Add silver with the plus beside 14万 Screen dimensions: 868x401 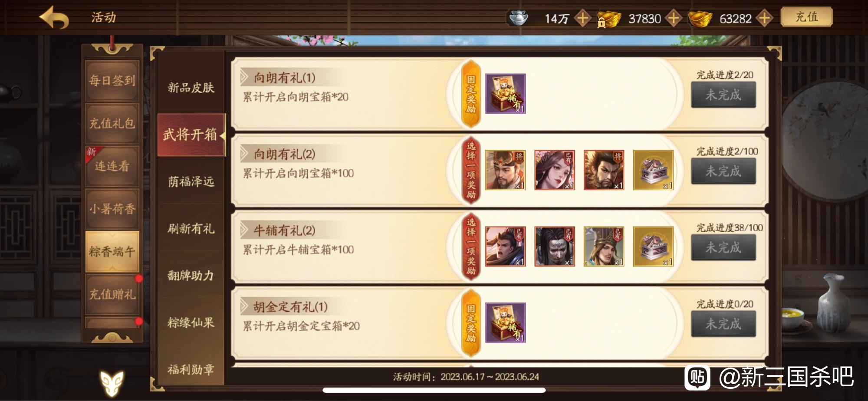pyautogui.click(x=582, y=18)
